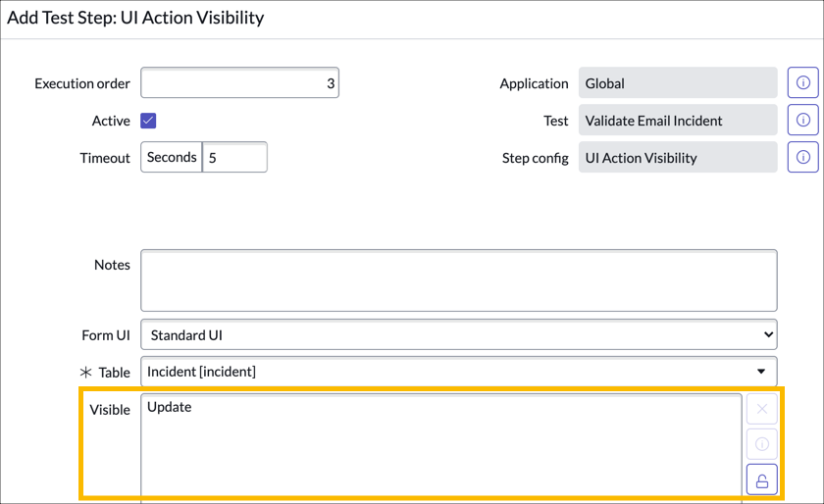Screen dimensions: 824x504
Task: Open the Test record info icon
Action: pos(802,121)
